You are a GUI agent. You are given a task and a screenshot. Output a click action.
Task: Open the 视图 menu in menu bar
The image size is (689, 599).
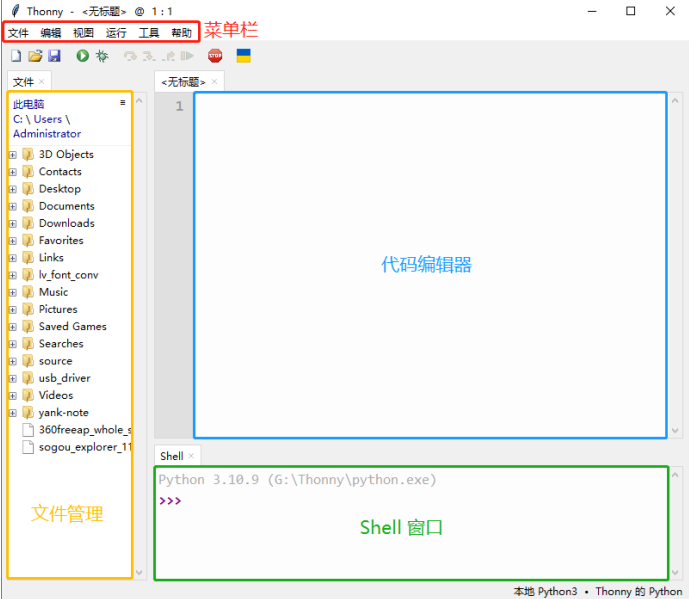83,33
